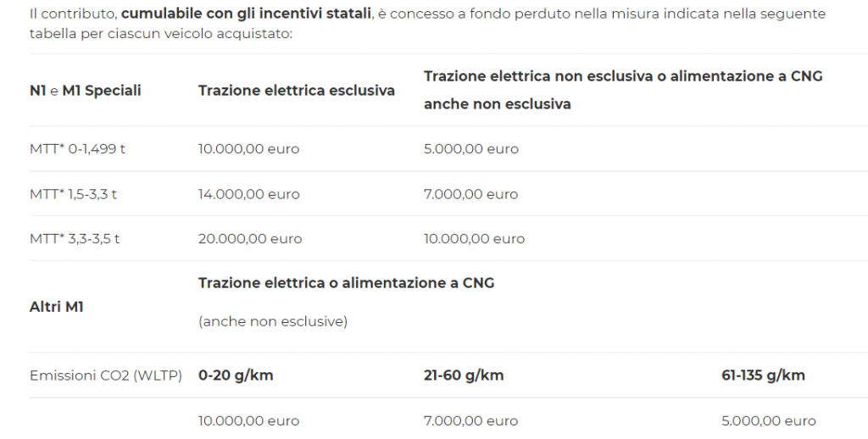Viewport: 868px width, 439px height.
Task: Click the 10.000,00 euro cell in MTT 3,3-3,5 row
Action: [x=474, y=239]
